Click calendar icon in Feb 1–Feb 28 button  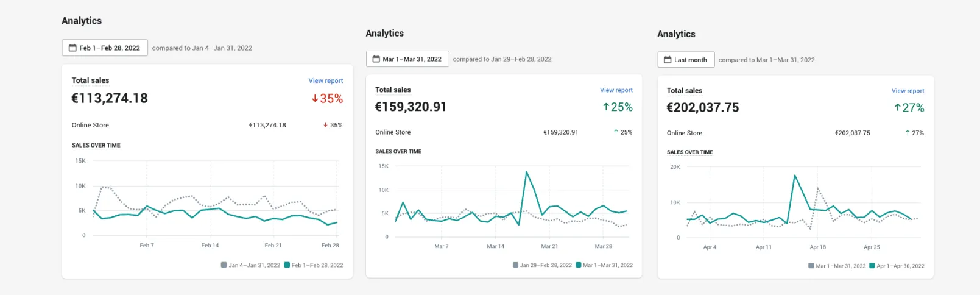point(72,48)
